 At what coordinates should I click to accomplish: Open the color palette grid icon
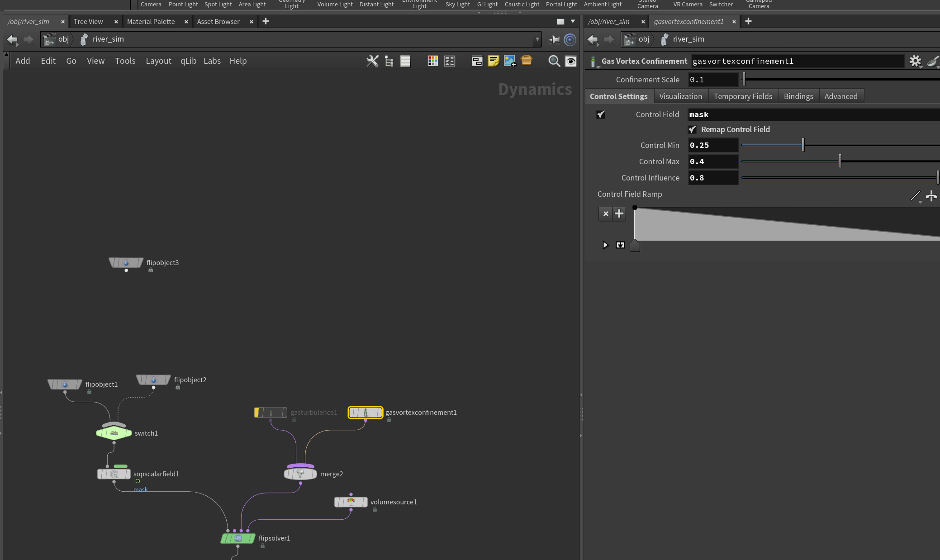pos(433,61)
